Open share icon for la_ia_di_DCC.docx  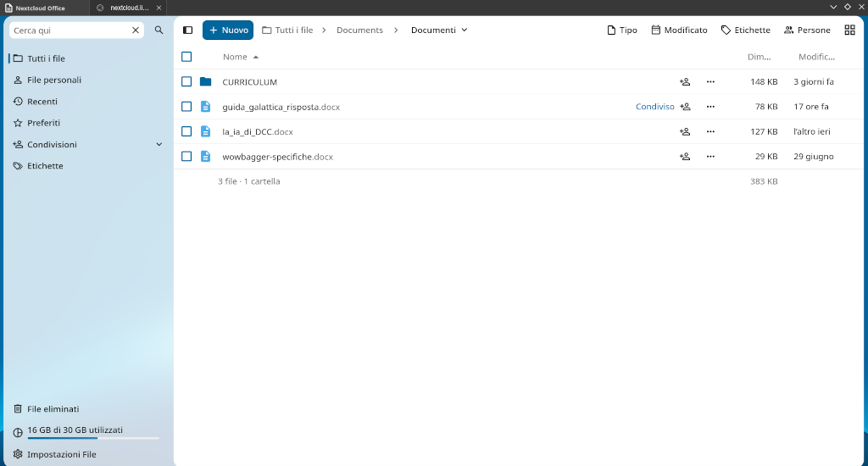tap(685, 131)
